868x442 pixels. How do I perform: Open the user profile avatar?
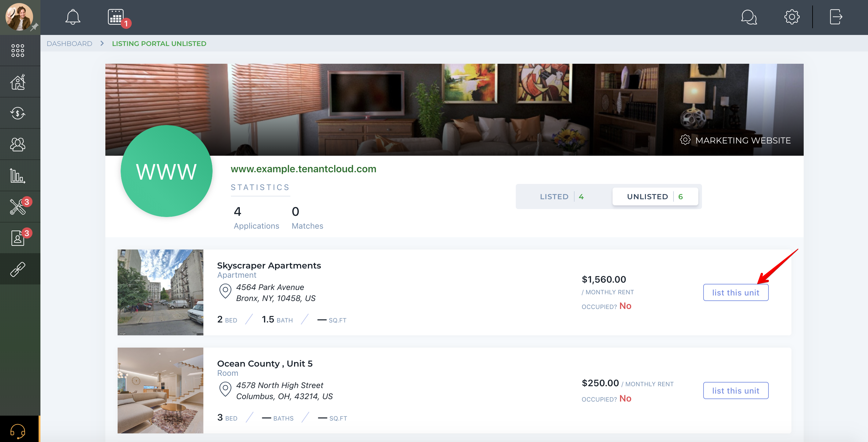(19, 17)
